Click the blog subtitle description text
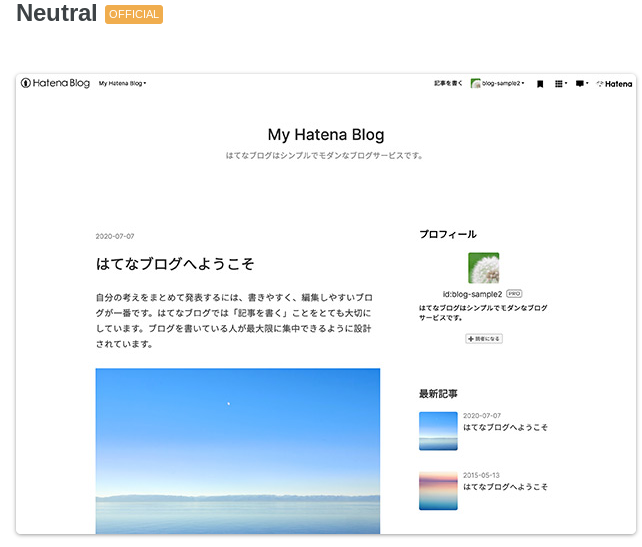 [x=324, y=156]
